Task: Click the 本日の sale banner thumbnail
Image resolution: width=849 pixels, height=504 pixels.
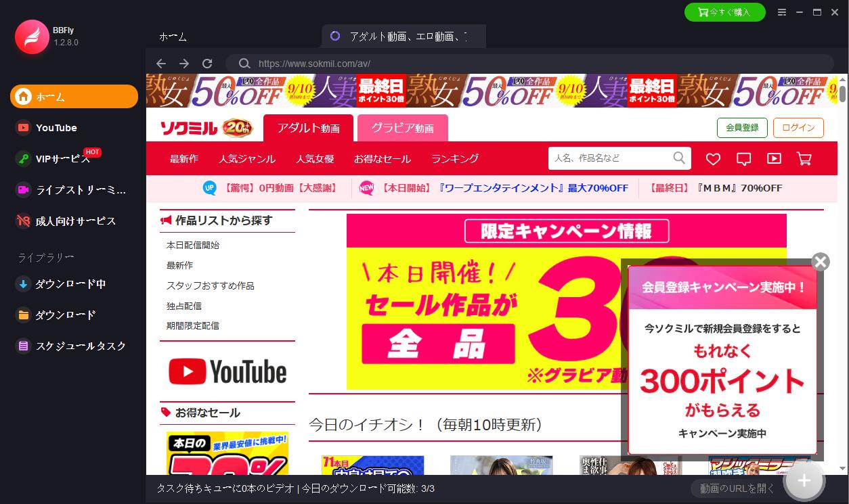Action: [x=227, y=453]
